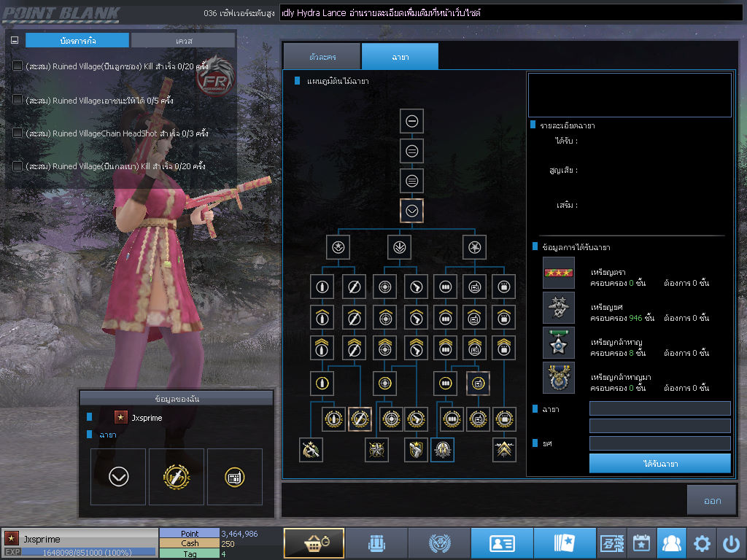The width and height of the screenshot is (747, 560).
Task: Check the Ruined Village SMG Kill 0/20 box
Action: (18, 166)
